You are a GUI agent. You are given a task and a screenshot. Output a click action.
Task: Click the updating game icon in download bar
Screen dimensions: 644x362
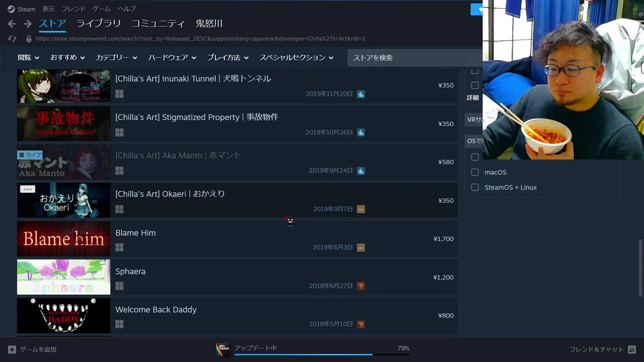coord(223,349)
